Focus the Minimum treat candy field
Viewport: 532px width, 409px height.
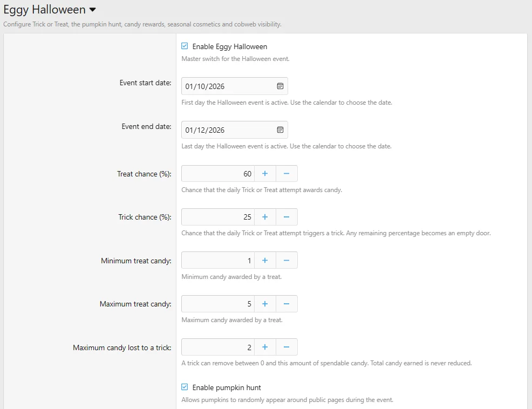[x=218, y=260]
